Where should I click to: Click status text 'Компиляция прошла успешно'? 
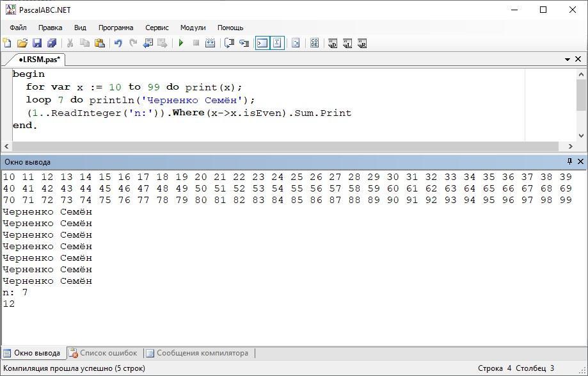pyautogui.click(x=74, y=368)
